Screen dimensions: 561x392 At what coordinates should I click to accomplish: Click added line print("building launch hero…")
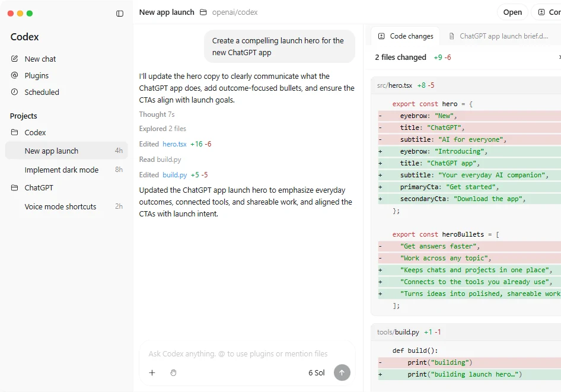pyautogui.click(x=470, y=374)
